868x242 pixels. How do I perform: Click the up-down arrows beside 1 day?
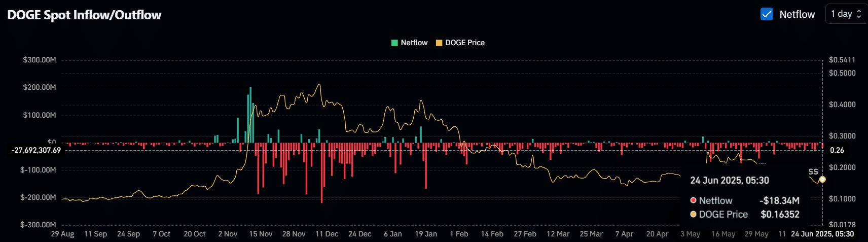pos(859,14)
